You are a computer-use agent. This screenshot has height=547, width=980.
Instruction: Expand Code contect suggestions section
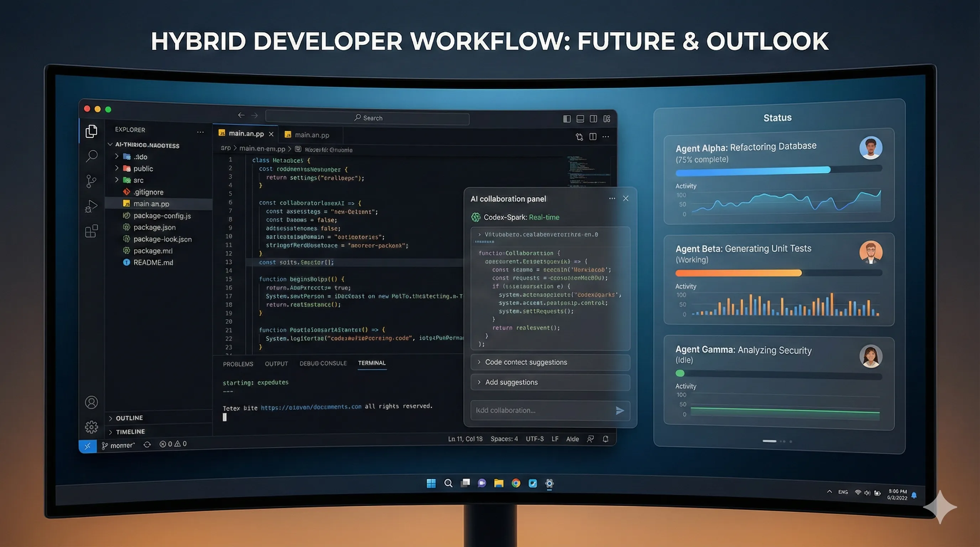(526, 362)
